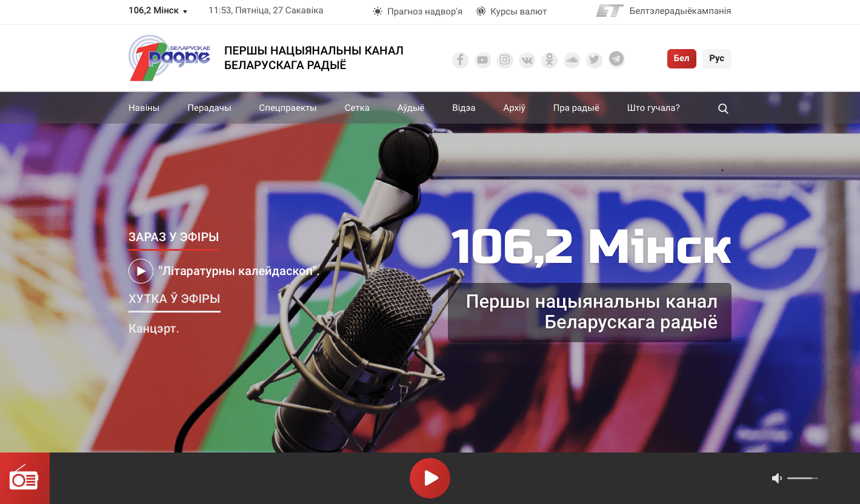This screenshot has height=504, width=860.
Task: Click the Беларускае радыё logo
Action: (x=170, y=58)
